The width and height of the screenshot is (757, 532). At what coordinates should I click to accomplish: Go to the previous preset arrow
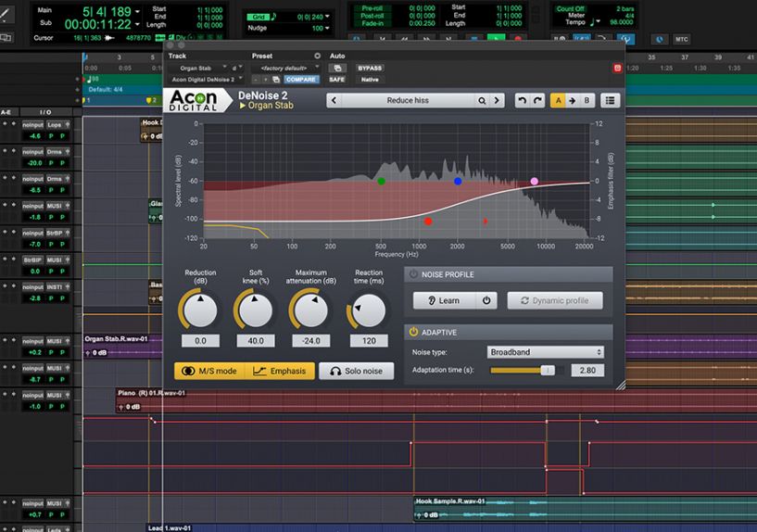pyautogui.click(x=334, y=100)
